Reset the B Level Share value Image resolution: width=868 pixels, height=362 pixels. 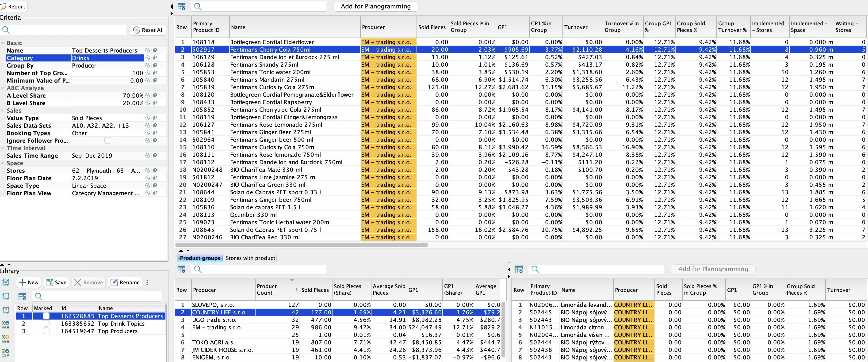[x=147, y=103]
